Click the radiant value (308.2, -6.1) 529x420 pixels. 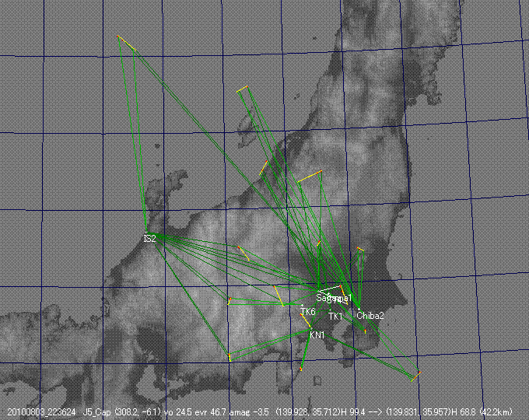pyautogui.click(x=136, y=412)
